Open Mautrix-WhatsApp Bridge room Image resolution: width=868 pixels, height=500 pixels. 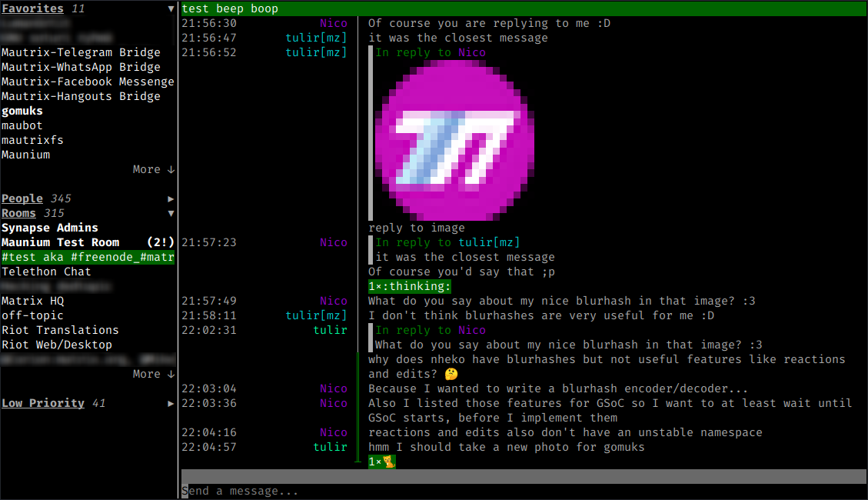click(81, 67)
